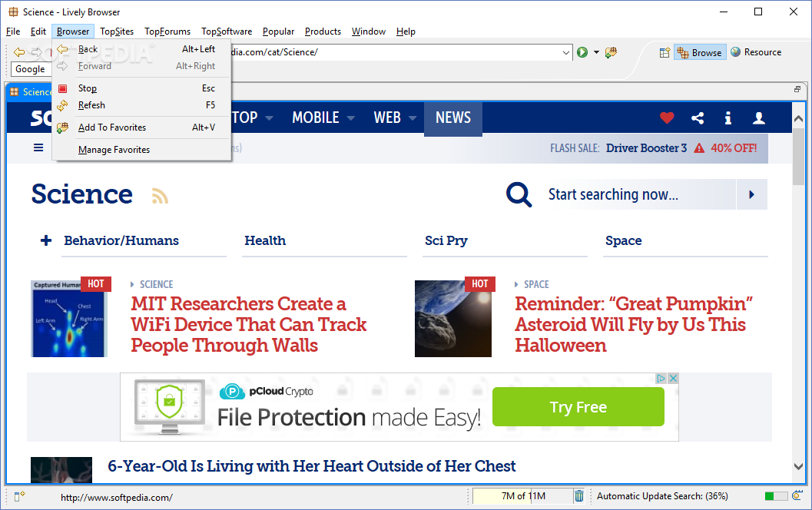Viewport: 812px width, 510px height.
Task: Click the 7M of 11M memory indicator
Action: (523, 496)
